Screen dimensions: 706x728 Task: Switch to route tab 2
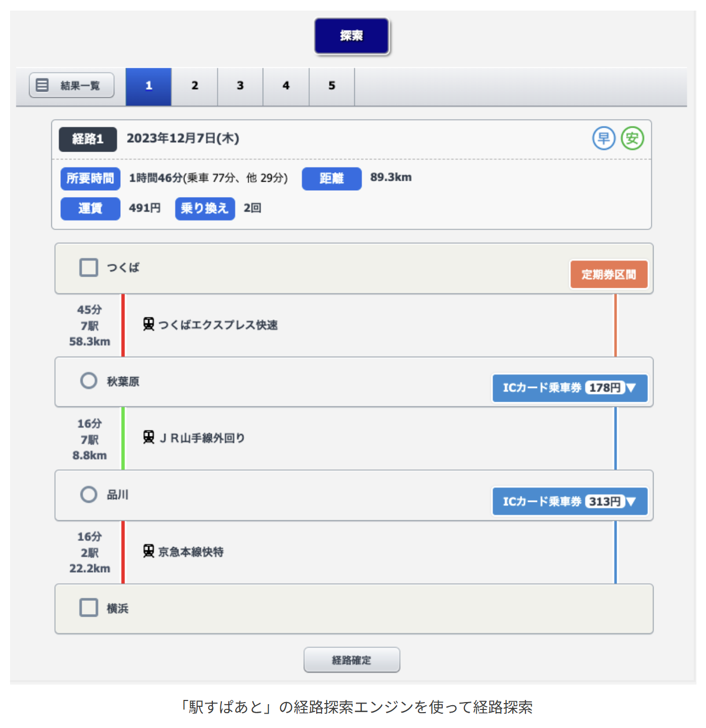194,86
